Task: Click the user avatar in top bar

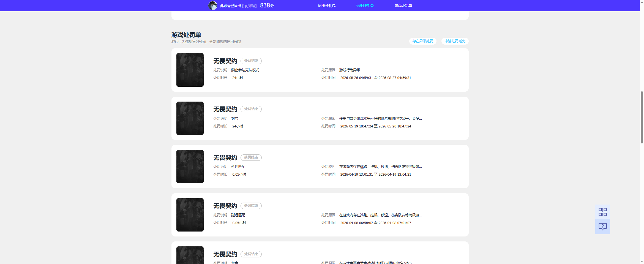Action: [213, 6]
